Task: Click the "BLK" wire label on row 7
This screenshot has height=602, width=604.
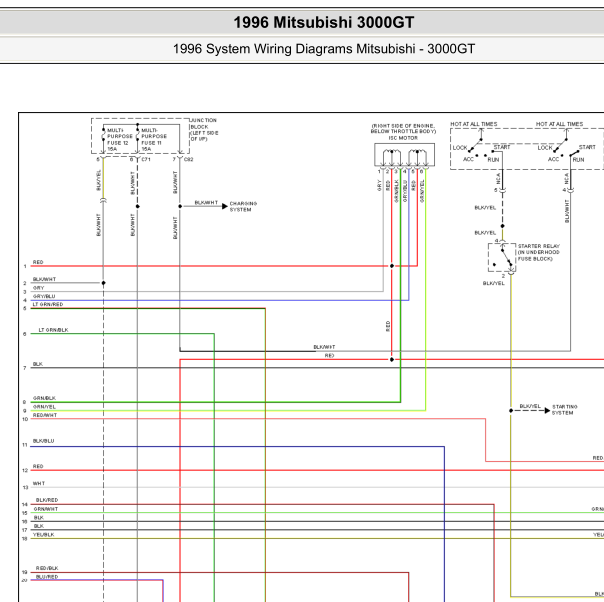Action: point(38,364)
